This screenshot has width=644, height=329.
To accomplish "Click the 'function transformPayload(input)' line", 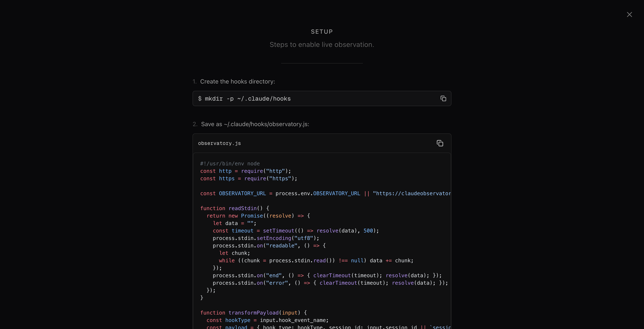I will pyautogui.click(x=253, y=313).
